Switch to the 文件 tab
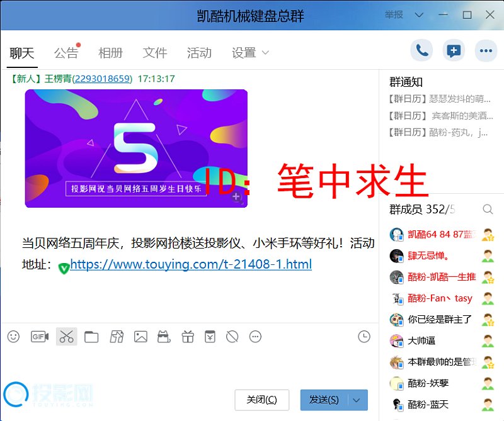504x421 pixels. tap(154, 53)
